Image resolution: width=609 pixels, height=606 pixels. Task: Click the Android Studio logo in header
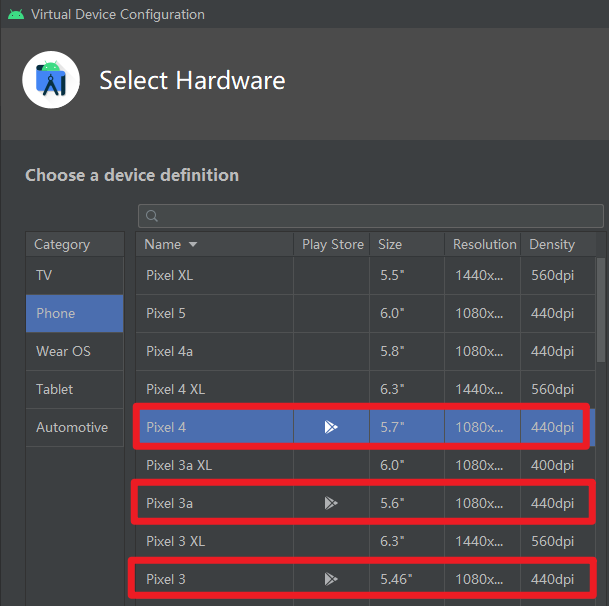coord(51,80)
